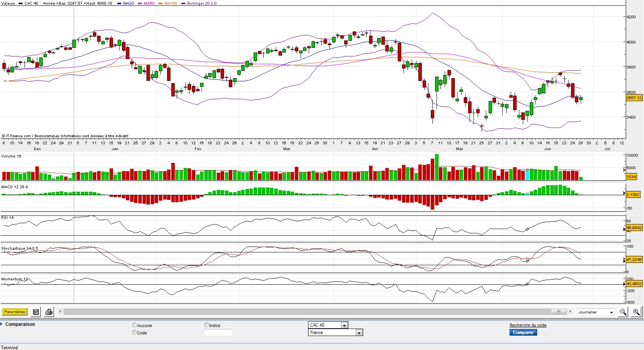Click the MA50 magenta legend swatch
The width and height of the screenshot is (644, 350).
(140, 3)
